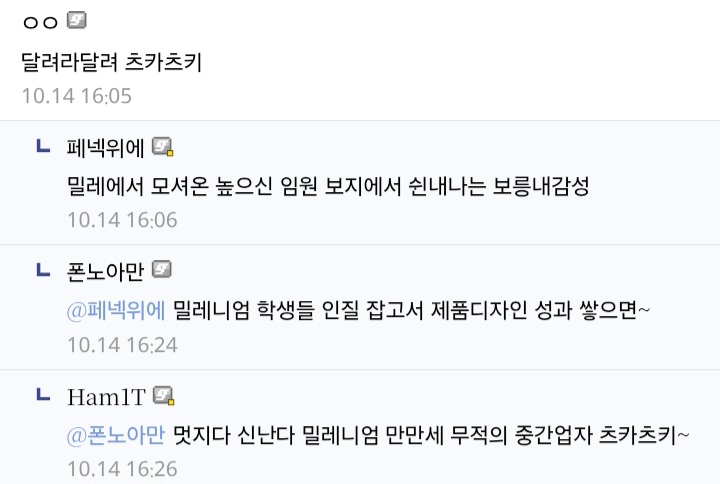Open the gallog icon next to 폰노아만

click(162, 270)
